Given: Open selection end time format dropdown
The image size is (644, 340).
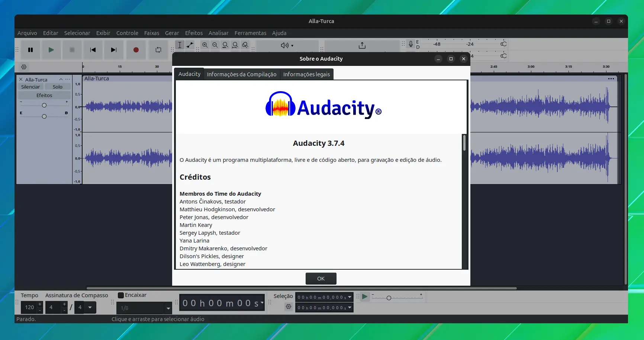Looking at the screenshot, I should 350,307.
